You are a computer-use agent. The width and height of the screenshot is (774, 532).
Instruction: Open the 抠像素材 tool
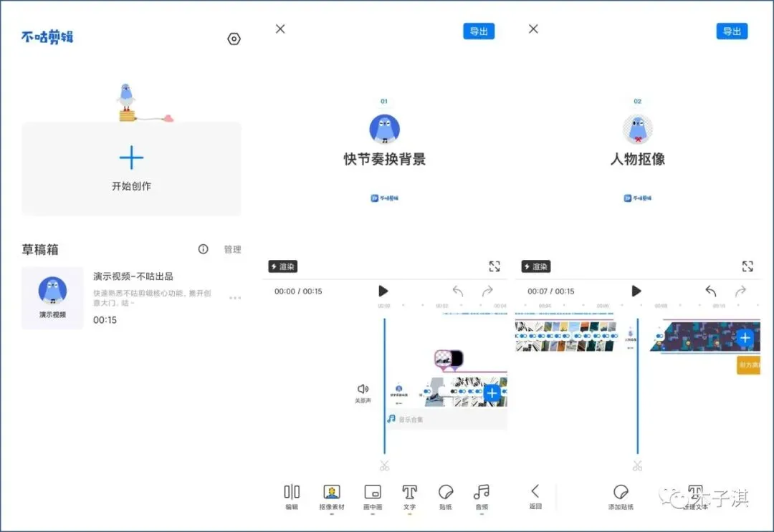332,497
